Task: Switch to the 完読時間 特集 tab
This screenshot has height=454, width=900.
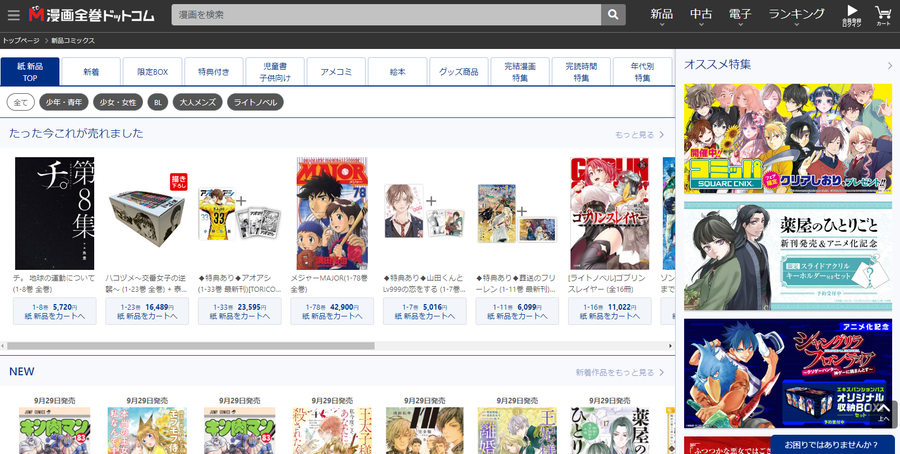Action: [581, 72]
